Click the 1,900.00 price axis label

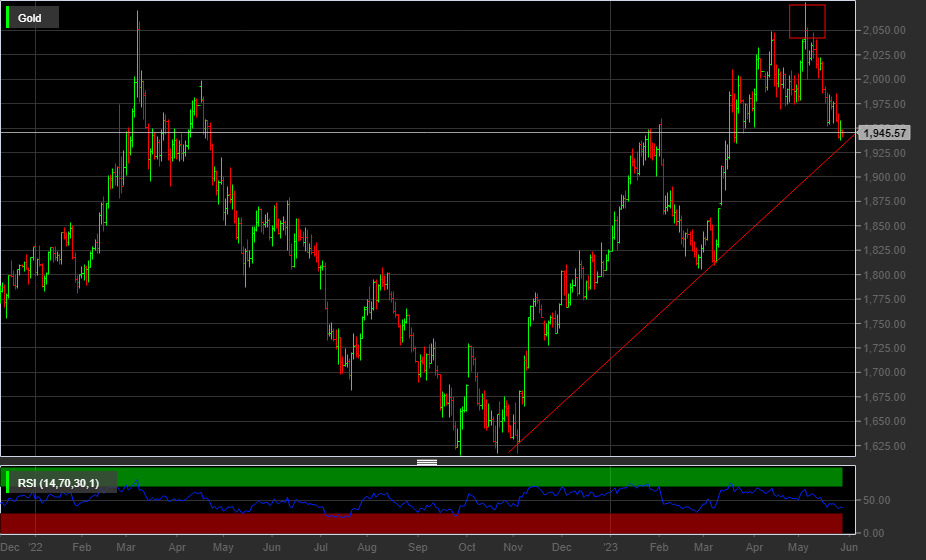pyautogui.click(x=884, y=177)
